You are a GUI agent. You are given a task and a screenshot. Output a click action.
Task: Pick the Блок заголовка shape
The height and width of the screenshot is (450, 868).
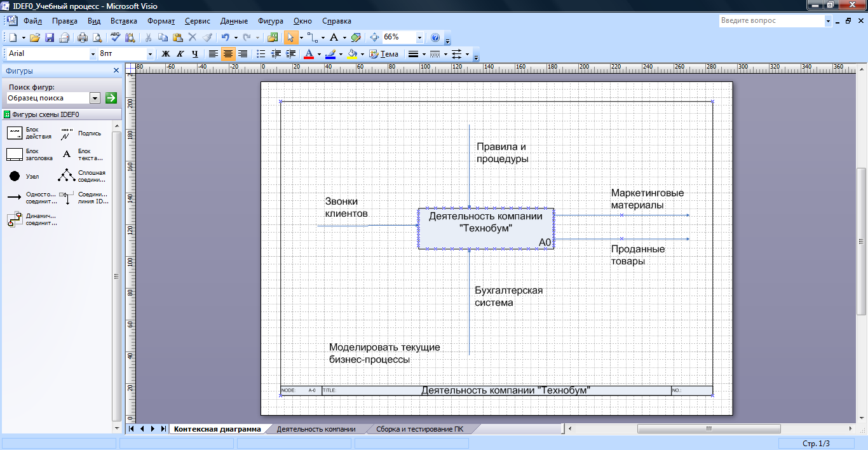pos(30,154)
